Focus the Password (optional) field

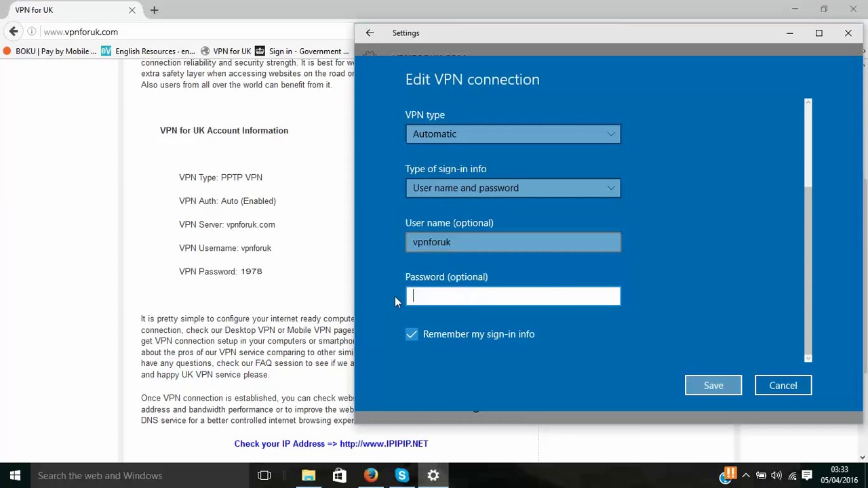coord(513,296)
